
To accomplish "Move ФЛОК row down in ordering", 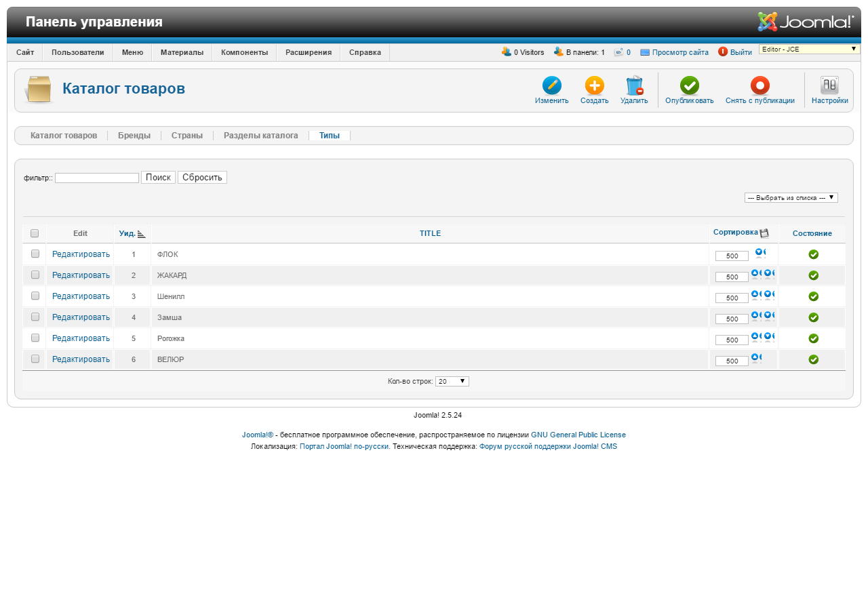I will coord(760,253).
